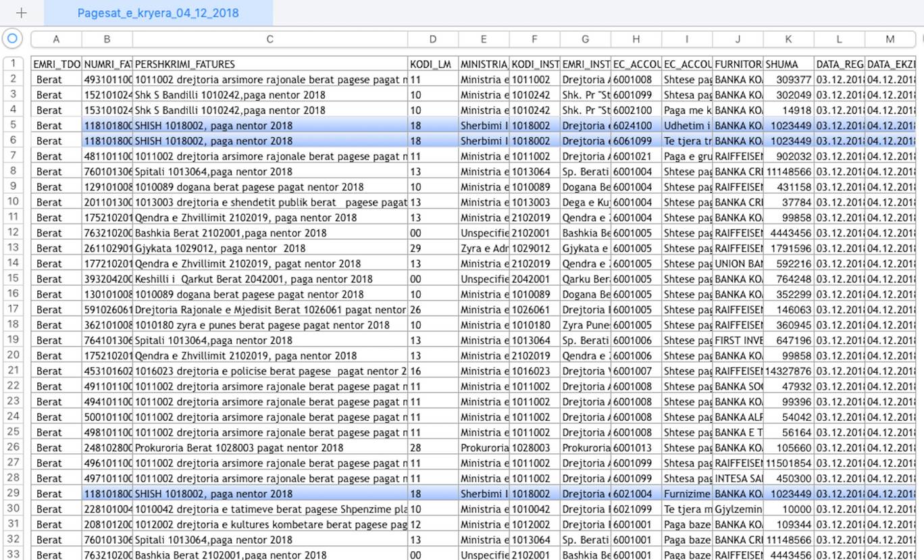Select column A header
Viewport: 924px width, 560px height.
pyautogui.click(x=55, y=39)
